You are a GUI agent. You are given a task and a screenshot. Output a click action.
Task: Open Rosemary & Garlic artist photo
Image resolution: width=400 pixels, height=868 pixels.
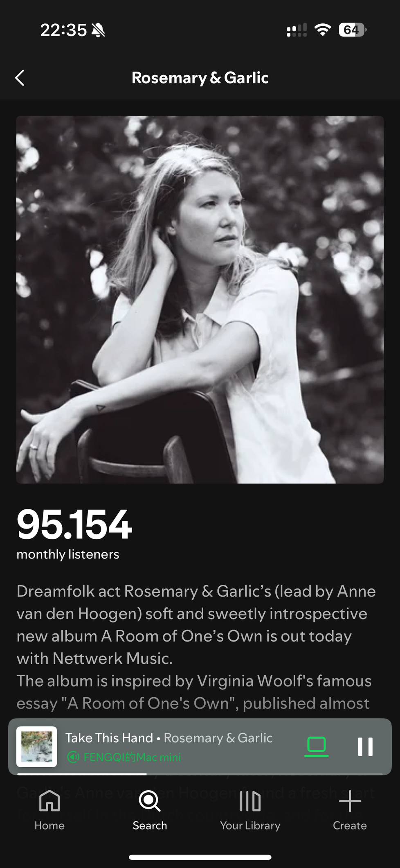pos(200,299)
